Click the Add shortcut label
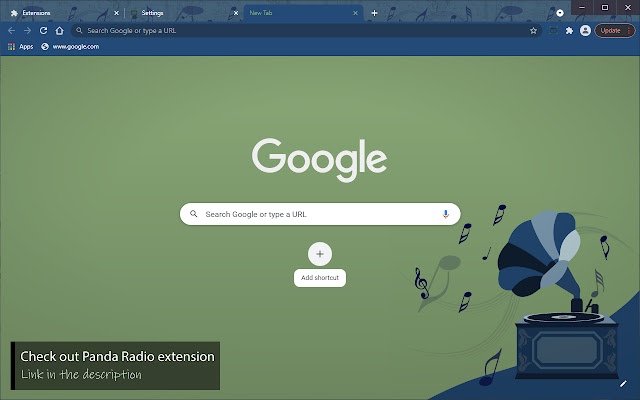This screenshot has width=640, height=400. [x=320, y=278]
